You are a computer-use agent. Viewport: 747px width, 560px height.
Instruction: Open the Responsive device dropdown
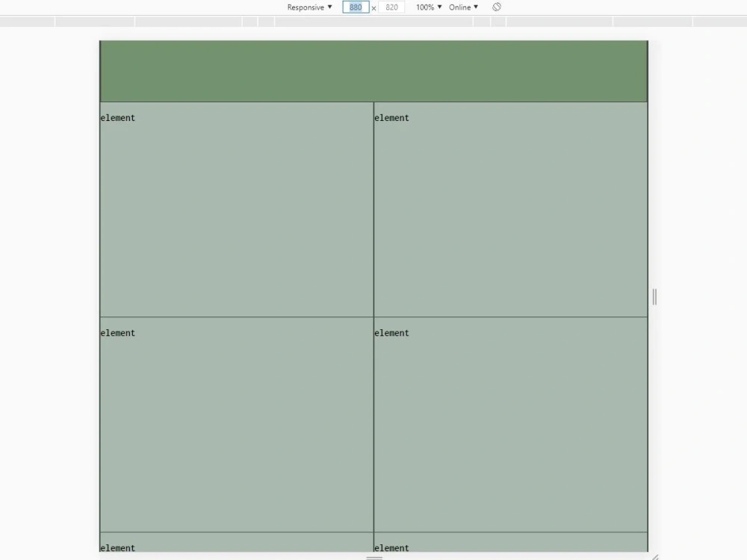[x=309, y=7]
